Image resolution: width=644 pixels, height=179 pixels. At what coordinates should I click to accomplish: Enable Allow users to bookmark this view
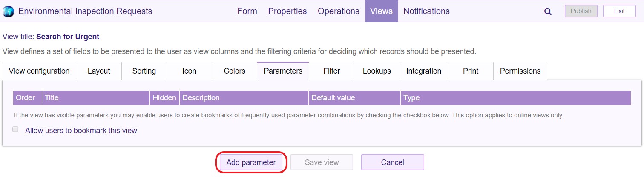15,130
